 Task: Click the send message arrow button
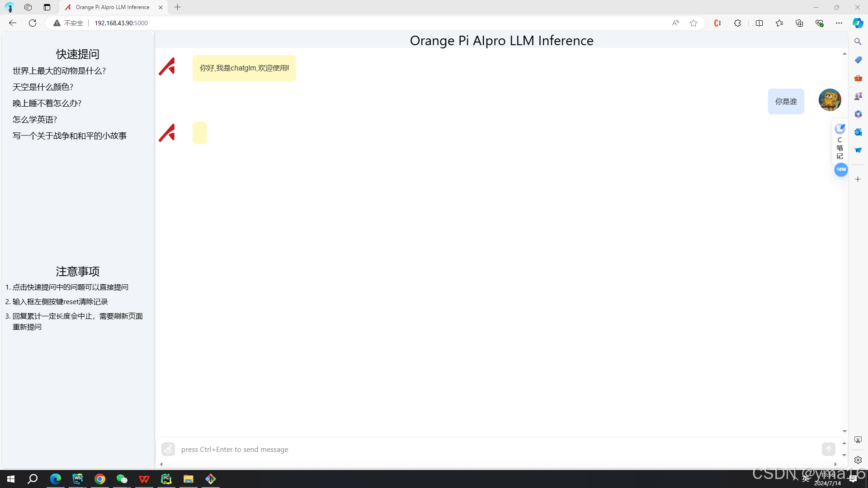click(x=828, y=449)
